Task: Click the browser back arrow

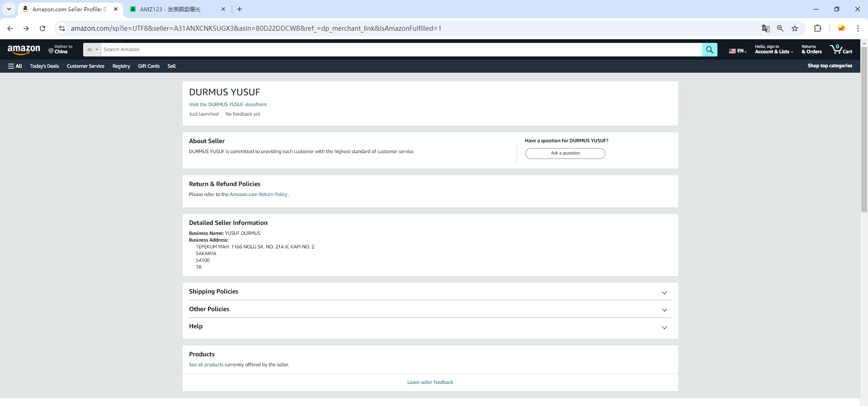Action: pos(10,28)
